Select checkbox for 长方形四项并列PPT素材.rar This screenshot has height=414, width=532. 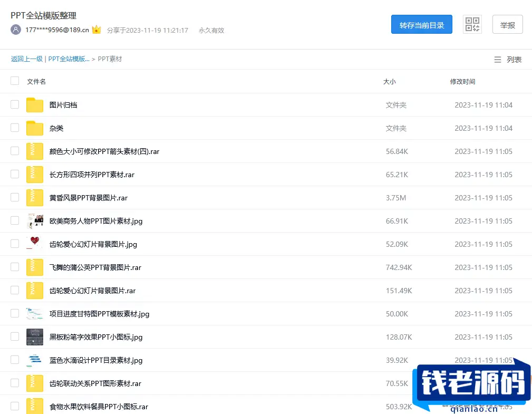pyautogui.click(x=15, y=174)
